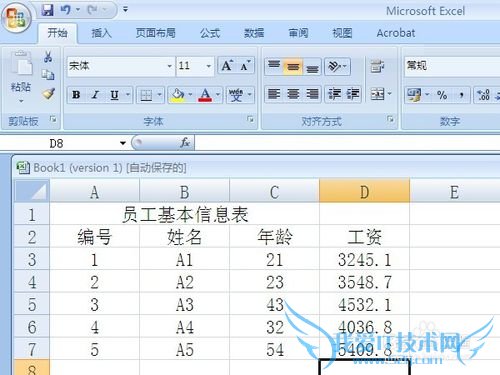Toggle Italic formatting
The width and height of the screenshot is (500, 375).
[x=95, y=95]
